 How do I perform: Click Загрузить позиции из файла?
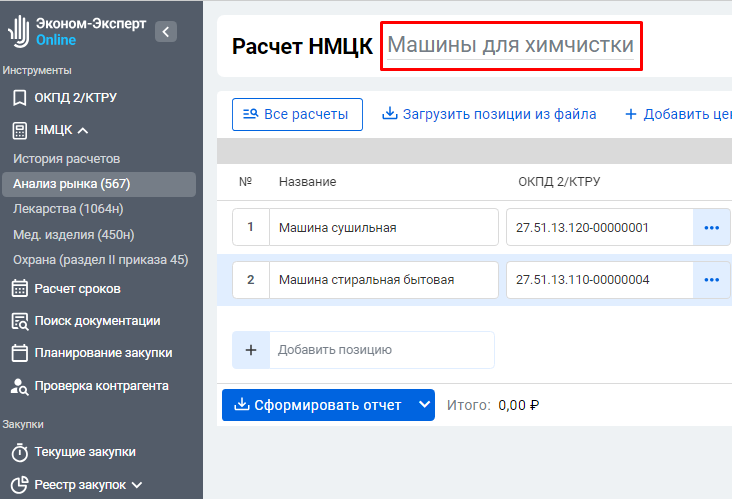(x=489, y=114)
